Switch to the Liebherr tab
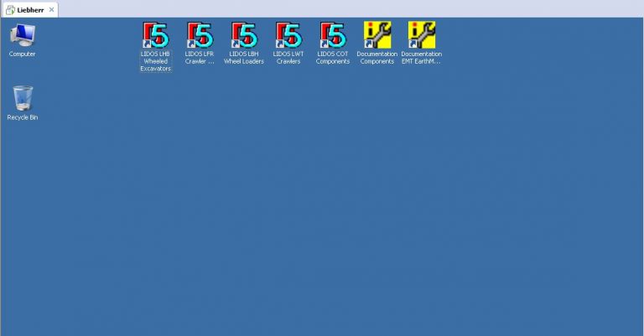 point(30,10)
